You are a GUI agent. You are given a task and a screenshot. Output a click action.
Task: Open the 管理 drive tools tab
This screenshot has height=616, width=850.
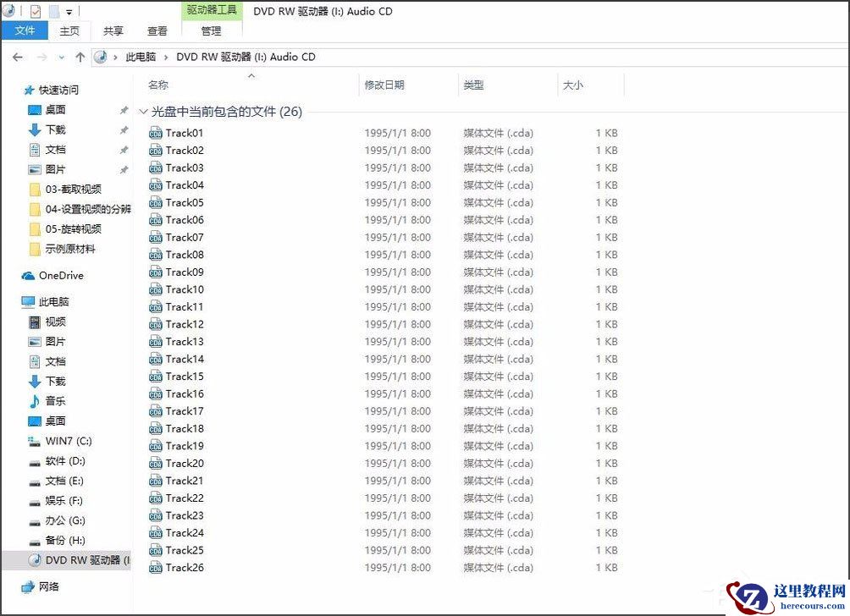[x=212, y=30]
